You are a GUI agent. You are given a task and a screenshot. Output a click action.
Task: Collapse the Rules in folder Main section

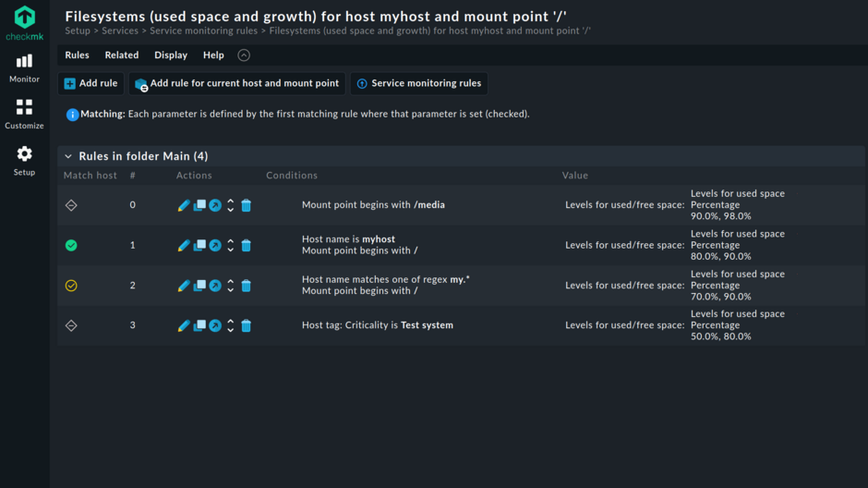tap(68, 156)
